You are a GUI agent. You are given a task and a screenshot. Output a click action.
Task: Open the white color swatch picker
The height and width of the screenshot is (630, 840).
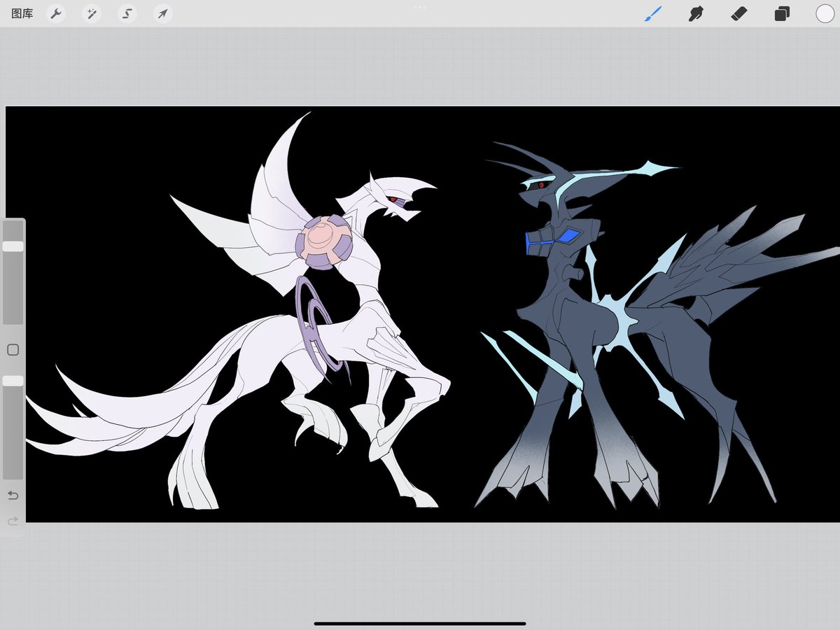825,13
